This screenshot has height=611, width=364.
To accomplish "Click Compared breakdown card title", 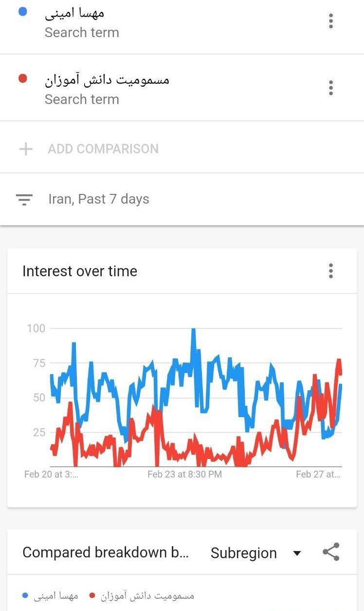I will point(106,553).
